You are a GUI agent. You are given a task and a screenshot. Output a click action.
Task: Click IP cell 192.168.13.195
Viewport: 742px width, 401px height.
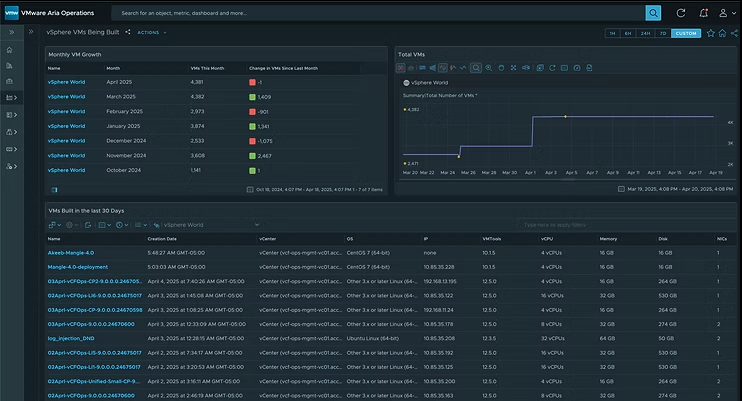pos(440,281)
